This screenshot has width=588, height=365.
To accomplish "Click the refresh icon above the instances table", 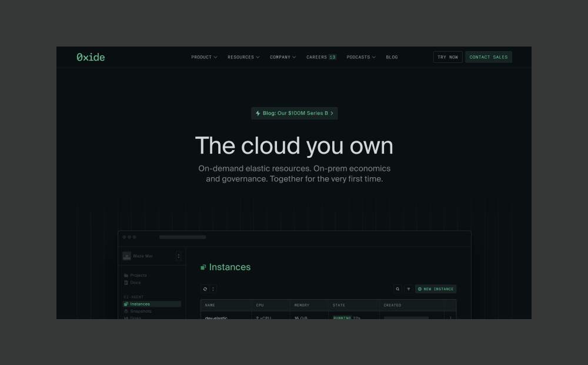I will [205, 289].
